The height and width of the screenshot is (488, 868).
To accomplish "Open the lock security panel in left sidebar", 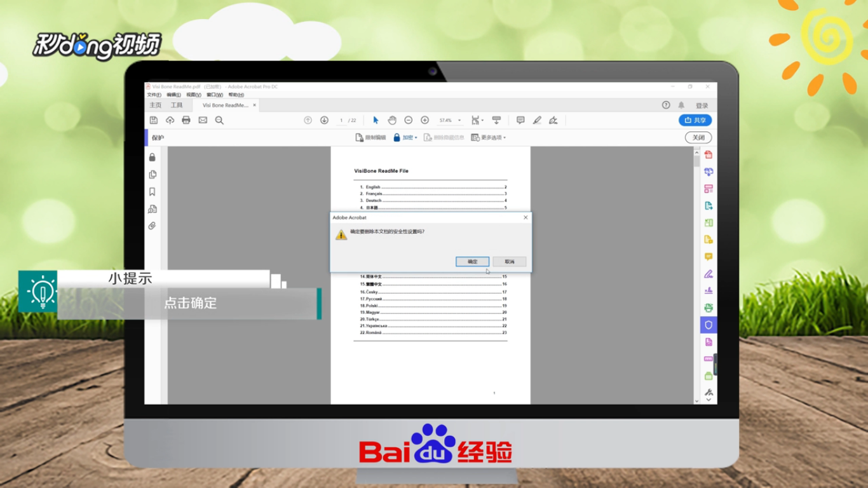I will pyautogui.click(x=153, y=157).
